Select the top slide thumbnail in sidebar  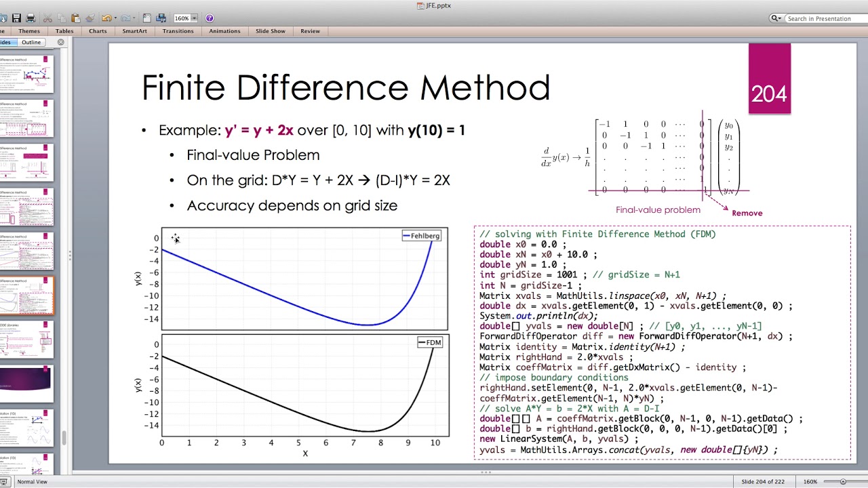pos(26,75)
